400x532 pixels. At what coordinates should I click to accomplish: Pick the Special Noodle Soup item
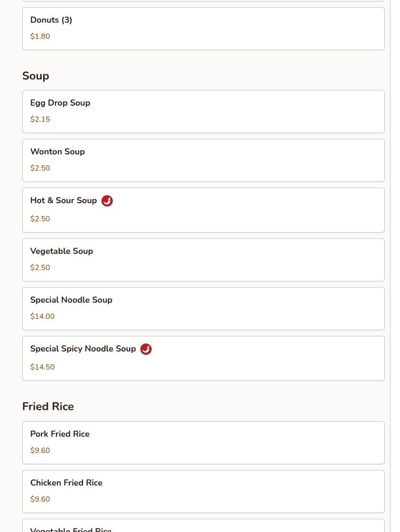[x=203, y=308]
